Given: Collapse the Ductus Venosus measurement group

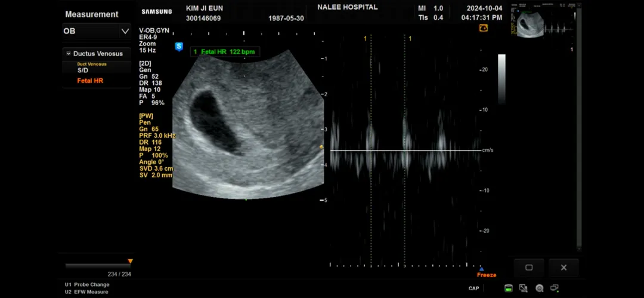Looking at the screenshot, I should pyautogui.click(x=69, y=54).
